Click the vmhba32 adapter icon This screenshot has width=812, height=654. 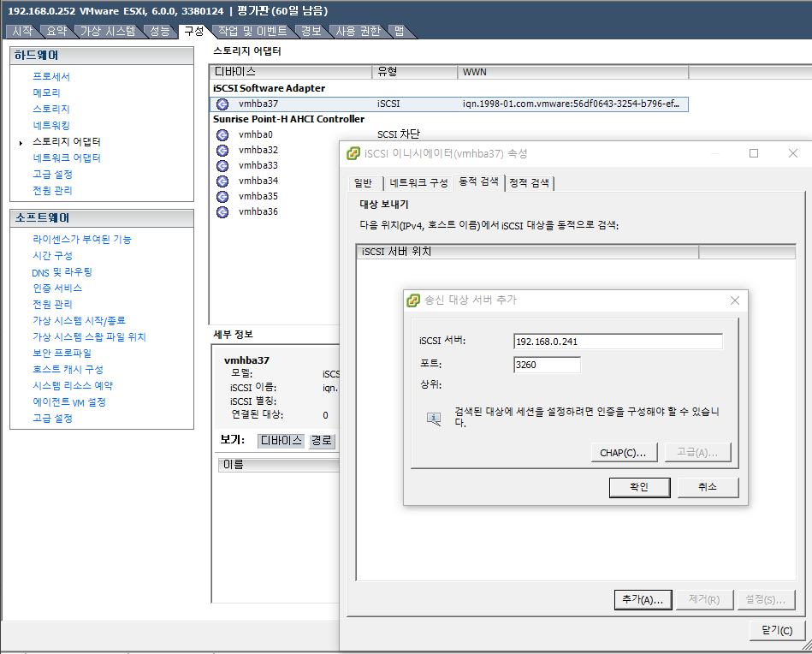pos(222,150)
